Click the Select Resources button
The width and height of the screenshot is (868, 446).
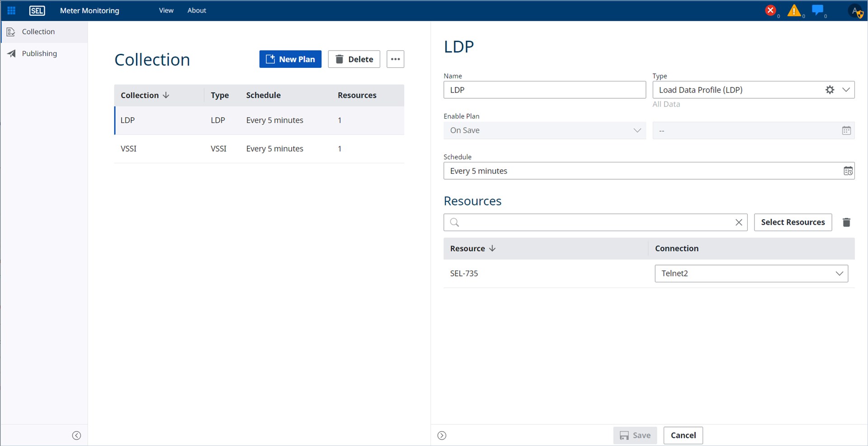[x=793, y=223]
